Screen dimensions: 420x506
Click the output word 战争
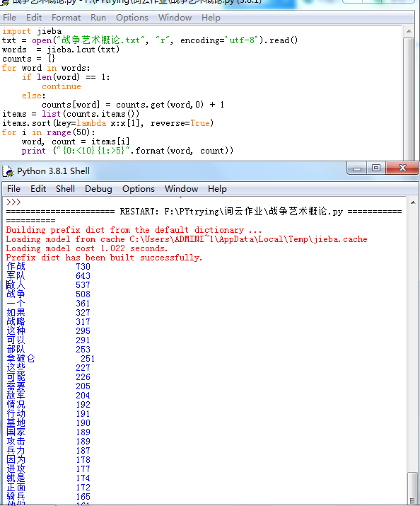coord(16,294)
